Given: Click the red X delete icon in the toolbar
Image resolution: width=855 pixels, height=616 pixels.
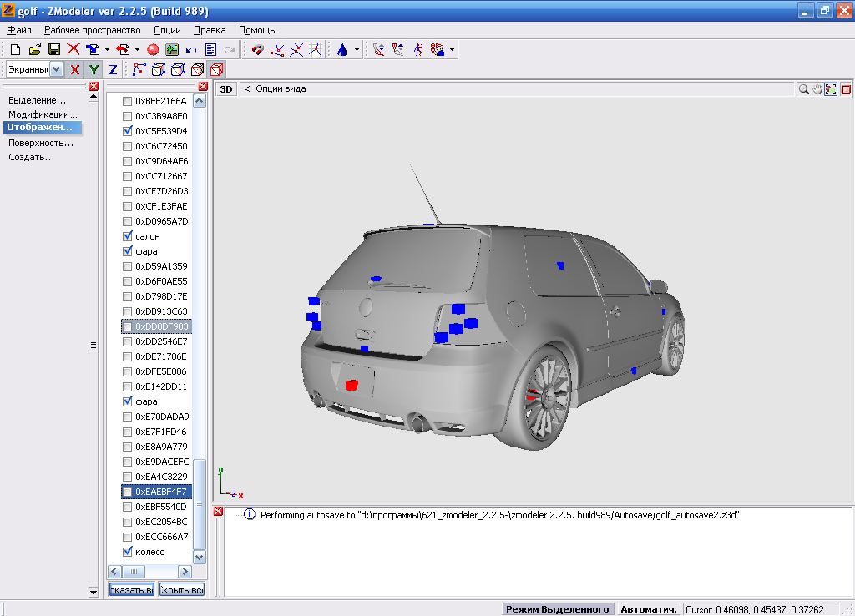Looking at the screenshot, I should pyautogui.click(x=73, y=49).
